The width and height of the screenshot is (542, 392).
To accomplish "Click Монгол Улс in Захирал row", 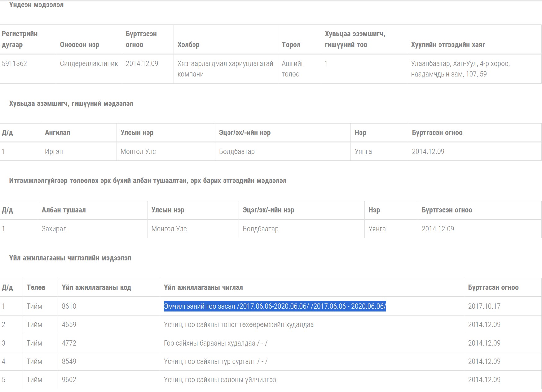I will [x=169, y=229].
